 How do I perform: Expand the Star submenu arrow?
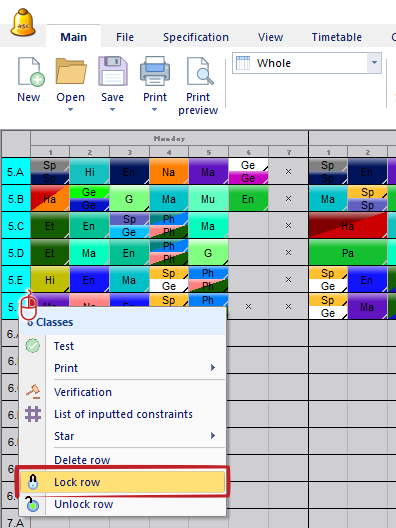(213, 436)
